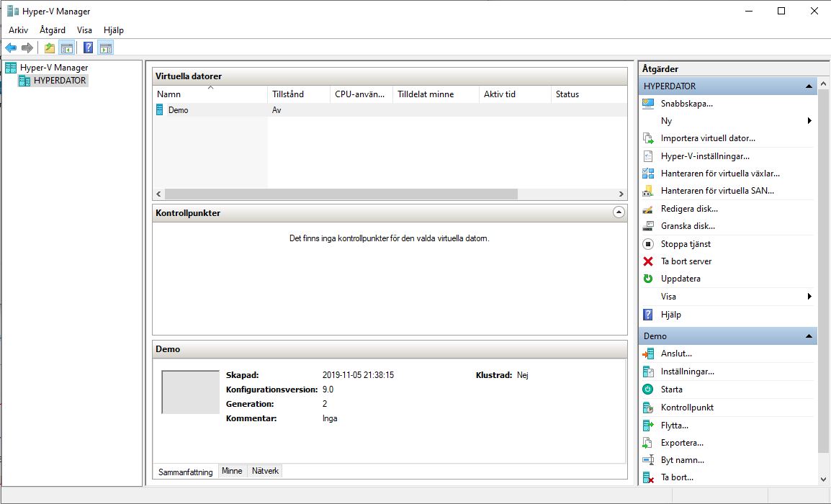Image resolution: width=831 pixels, height=504 pixels.
Task: Toggle the Action pane toolbar icon
Action: tap(105, 48)
